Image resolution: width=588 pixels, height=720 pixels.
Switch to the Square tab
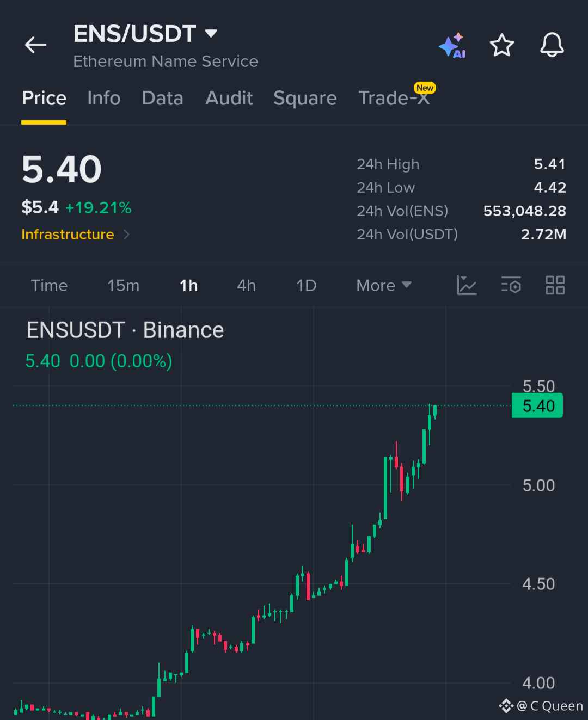[x=305, y=99]
